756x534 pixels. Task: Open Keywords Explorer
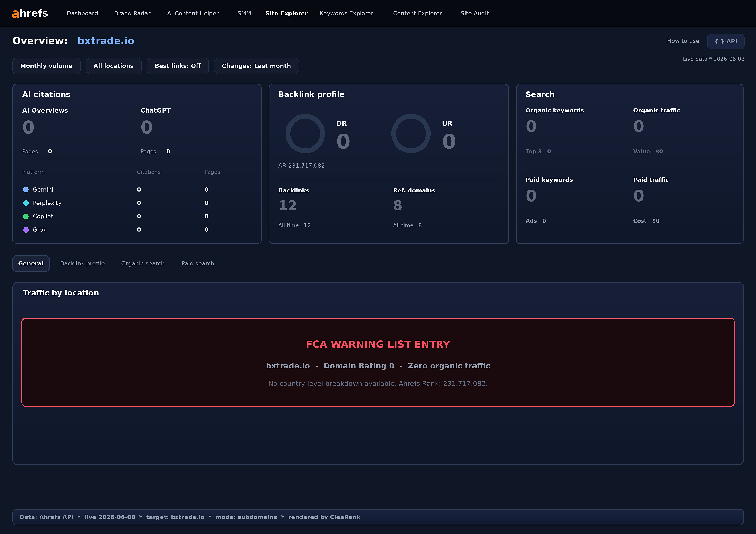tap(346, 14)
